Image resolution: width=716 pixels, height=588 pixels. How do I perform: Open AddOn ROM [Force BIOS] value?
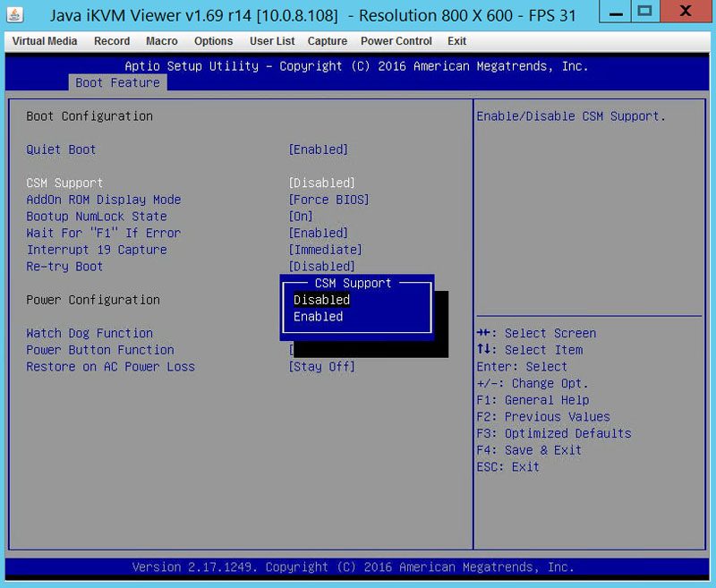328,200
